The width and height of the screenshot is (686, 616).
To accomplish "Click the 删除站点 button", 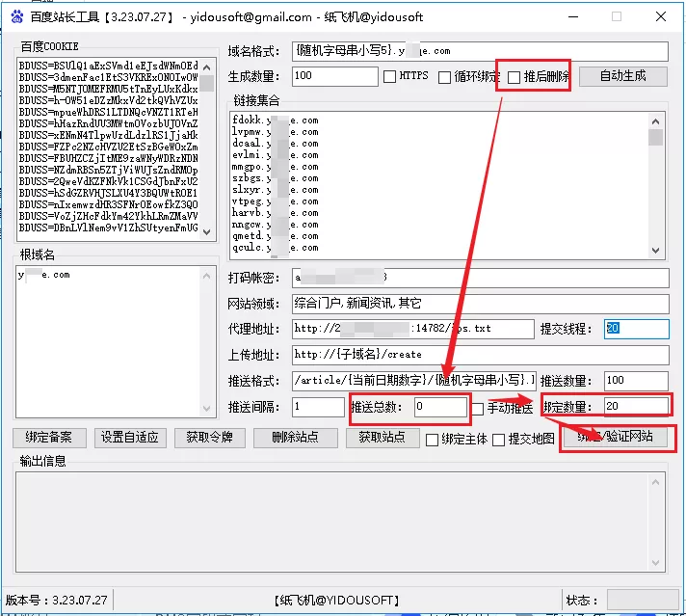I will [x=296, y=438].
